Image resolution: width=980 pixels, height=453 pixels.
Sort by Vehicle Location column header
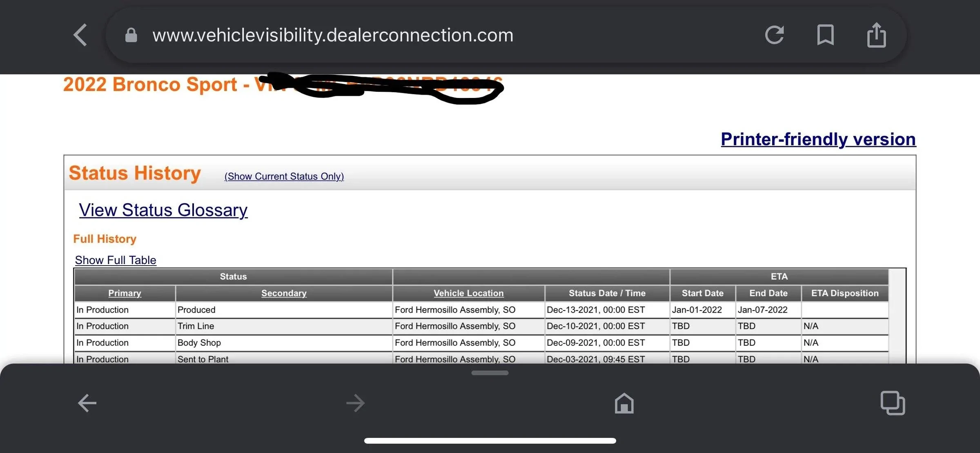468,293
